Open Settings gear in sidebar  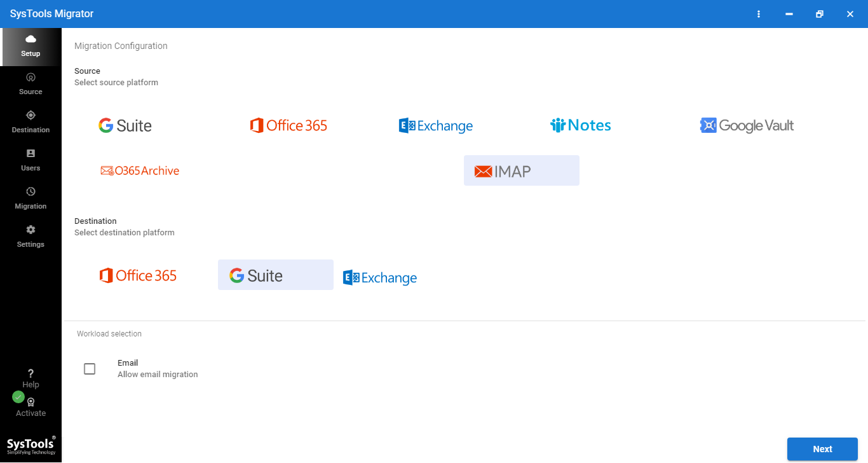(31, 237)
